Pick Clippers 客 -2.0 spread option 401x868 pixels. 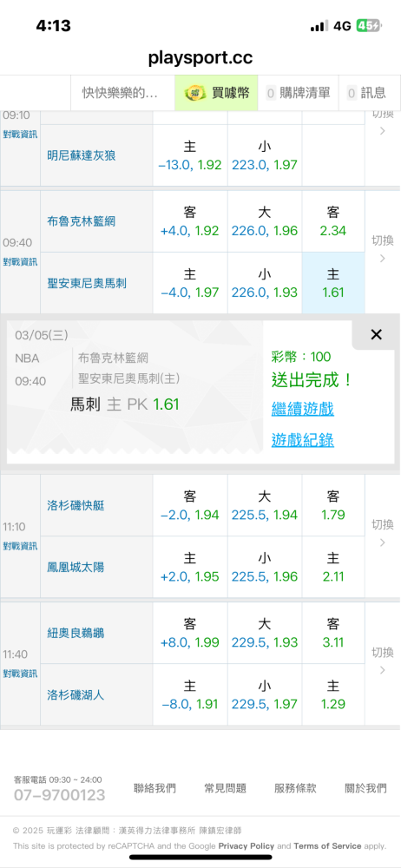[x=190, y=505]
